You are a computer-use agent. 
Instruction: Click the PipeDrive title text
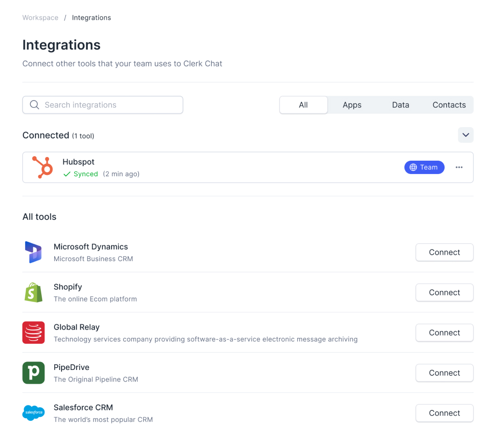(72, 367)
